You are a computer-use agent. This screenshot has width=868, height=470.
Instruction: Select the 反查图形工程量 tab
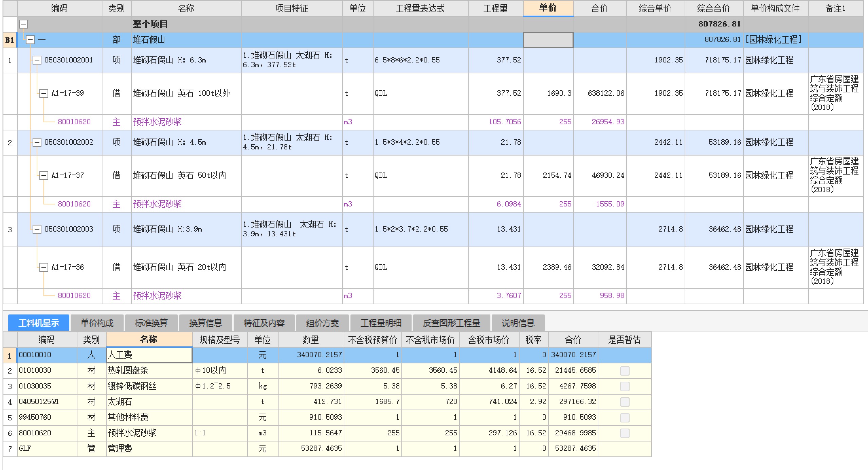click(451, 323)
